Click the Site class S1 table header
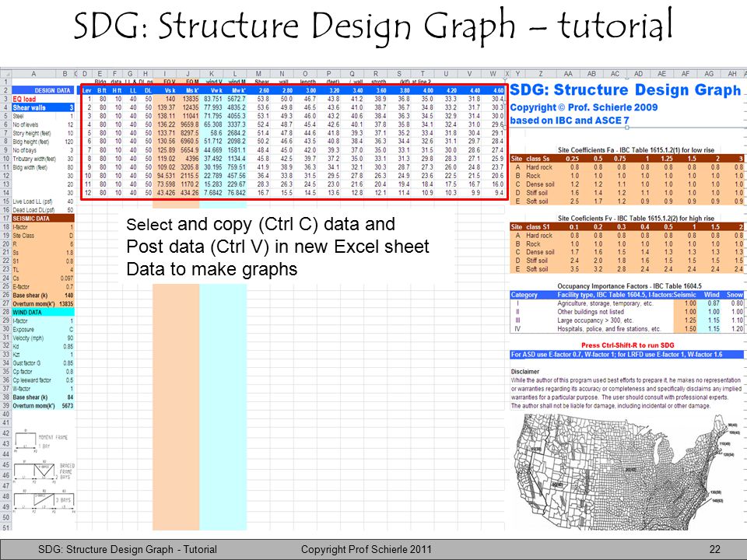747x560 pixels. [x=530, y=226]
